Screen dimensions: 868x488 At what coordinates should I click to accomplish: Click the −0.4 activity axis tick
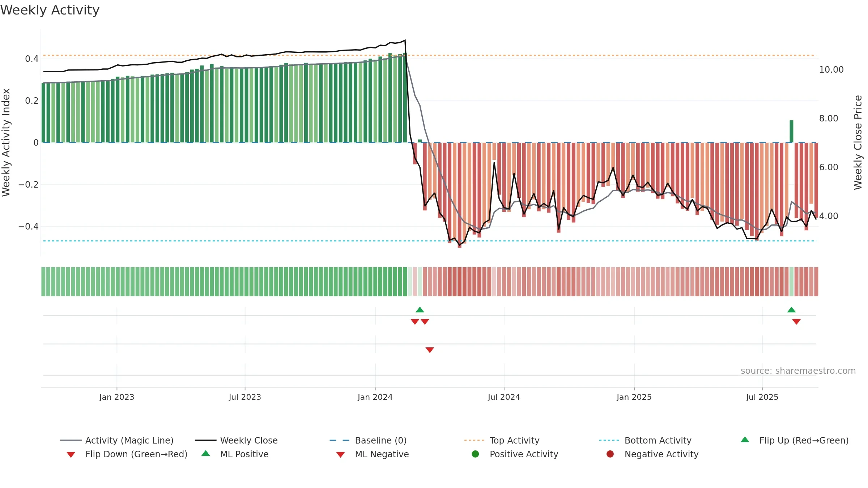pyautogui.click(x=28, y=227)
